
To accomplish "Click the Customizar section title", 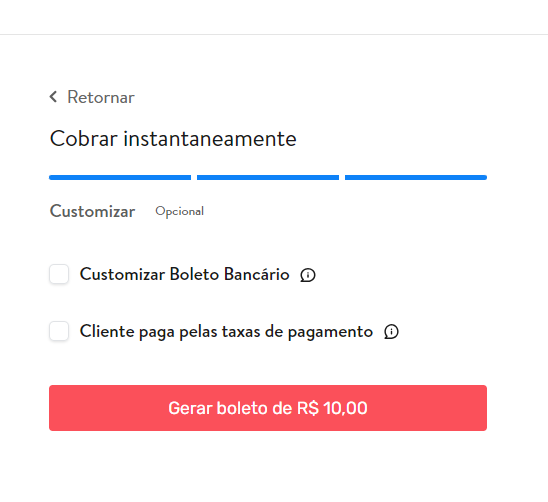I will (92, 211).
